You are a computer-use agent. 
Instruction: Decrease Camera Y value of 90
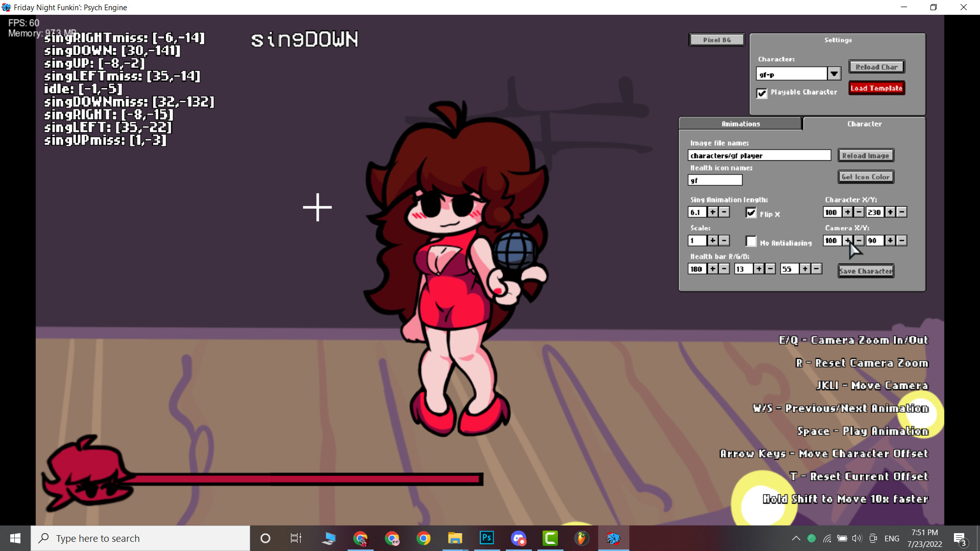902,240
